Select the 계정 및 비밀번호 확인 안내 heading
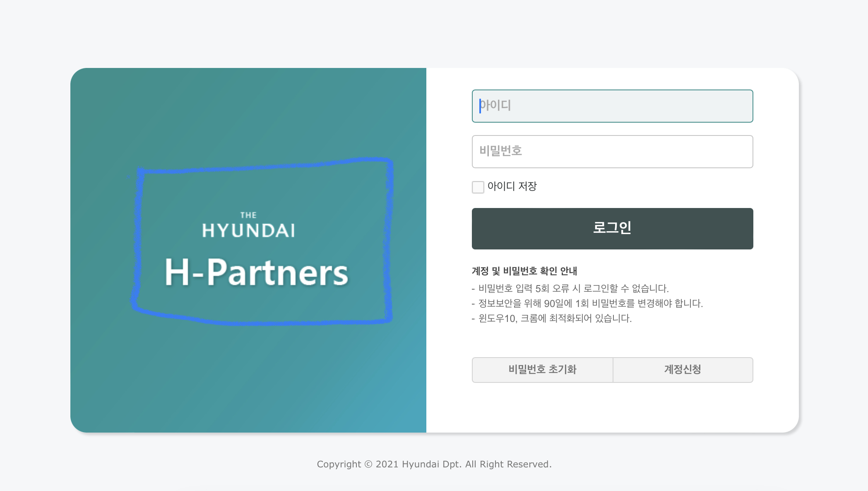868x491 pixels. pos(525,272)
